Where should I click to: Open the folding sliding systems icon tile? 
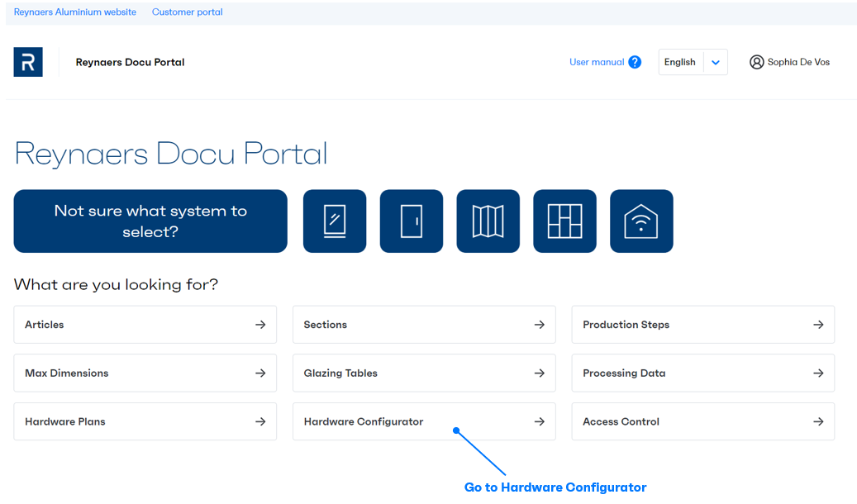tap(488, 221)
